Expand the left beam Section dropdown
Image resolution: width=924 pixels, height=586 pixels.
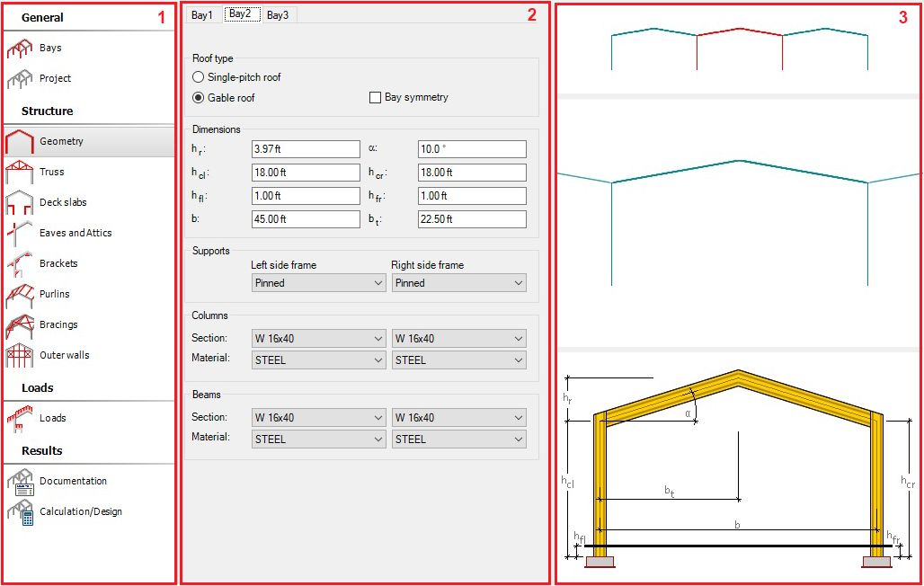tap(318, 417)
